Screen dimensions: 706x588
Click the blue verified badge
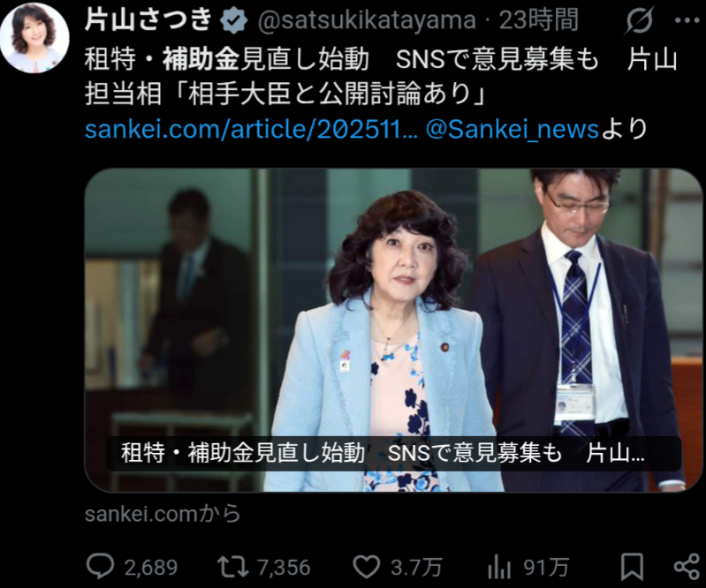point(233,20)
